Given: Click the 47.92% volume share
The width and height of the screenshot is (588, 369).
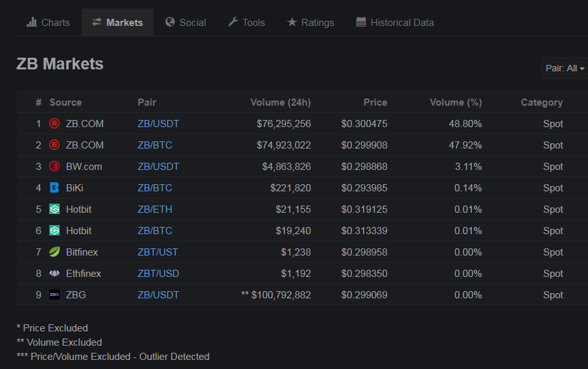Looking at the screenshot, I should point(465,145).
